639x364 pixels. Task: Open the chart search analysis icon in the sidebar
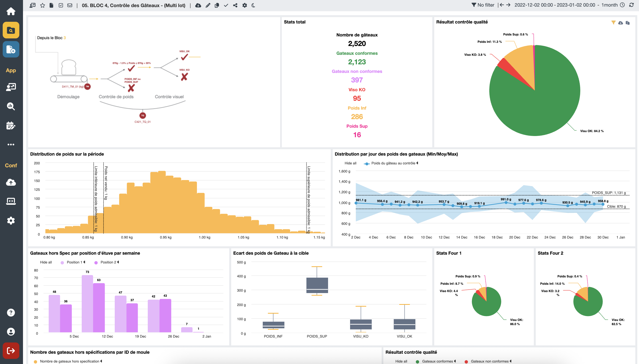11,106
